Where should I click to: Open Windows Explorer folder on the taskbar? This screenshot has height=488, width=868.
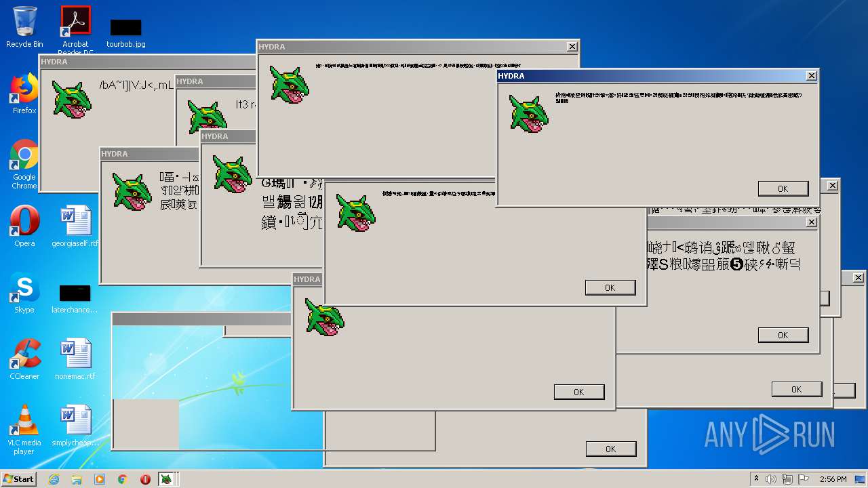[x=77, y=479]
